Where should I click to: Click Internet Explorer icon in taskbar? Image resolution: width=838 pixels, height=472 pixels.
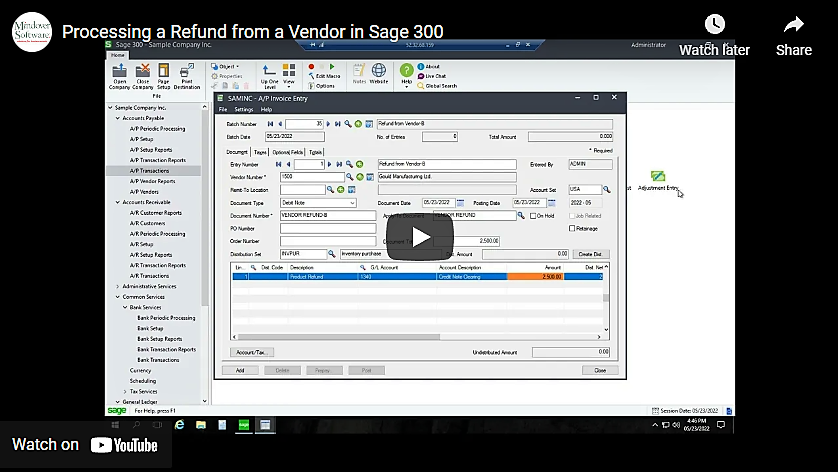pos(180,425)
